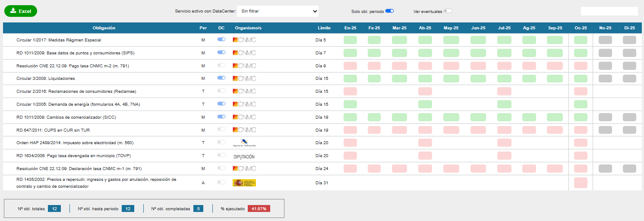Toggle the 'Solo obl. periodo' switch
644x221 pixels.
pyautogui.click(x=389, y=11)
